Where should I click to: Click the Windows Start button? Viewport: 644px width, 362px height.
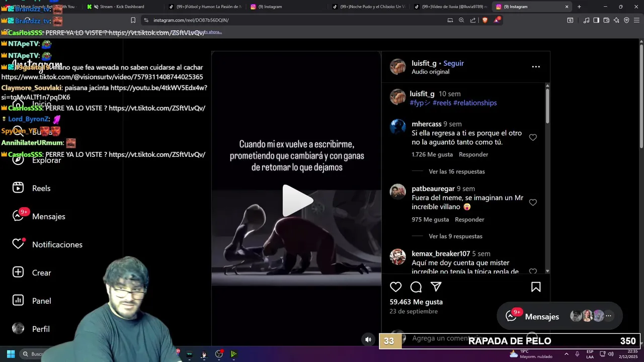pyautogui.click(x=11, y=354)
